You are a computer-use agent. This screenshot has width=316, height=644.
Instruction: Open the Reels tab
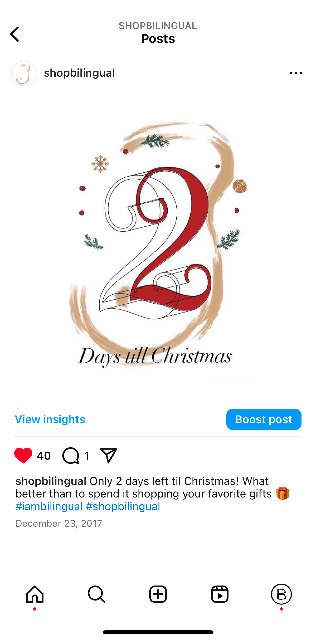[x=220, y=594]
